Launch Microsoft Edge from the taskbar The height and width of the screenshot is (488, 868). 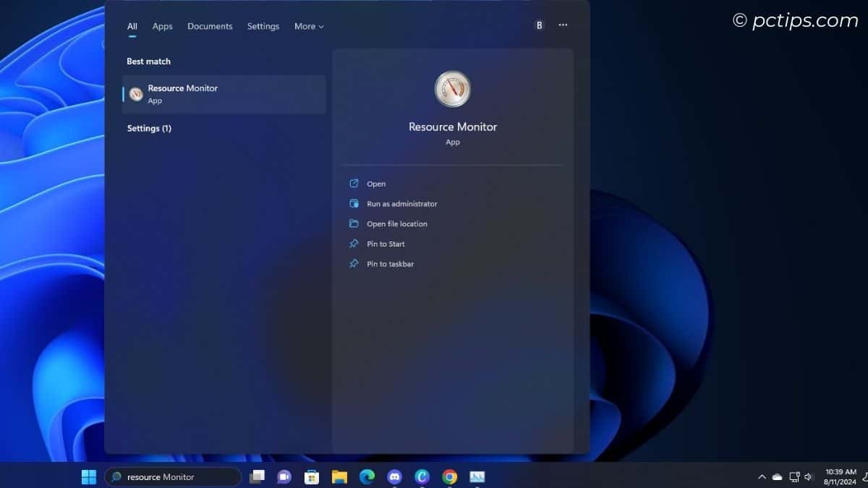tap(367, 477)
